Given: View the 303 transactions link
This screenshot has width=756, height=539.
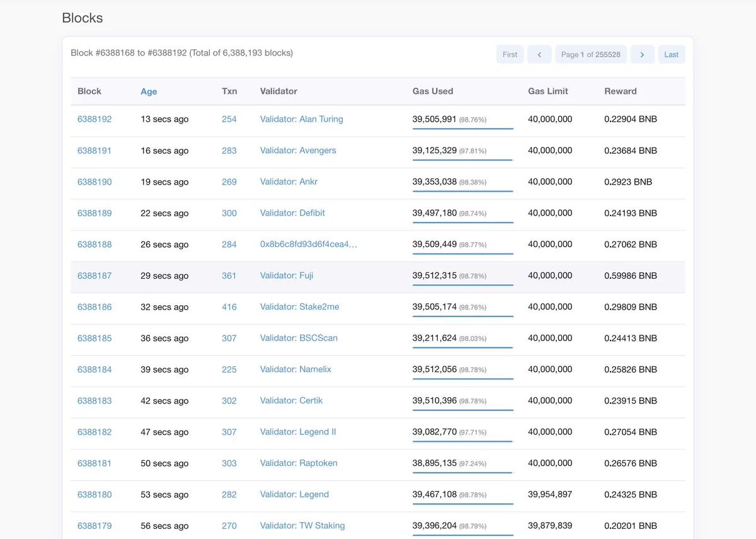Looking at the screenshot, I should pos(229,463).
